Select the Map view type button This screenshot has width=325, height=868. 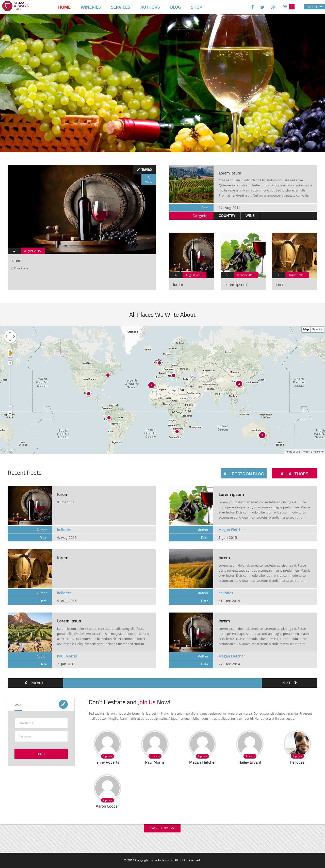[306, 329]
